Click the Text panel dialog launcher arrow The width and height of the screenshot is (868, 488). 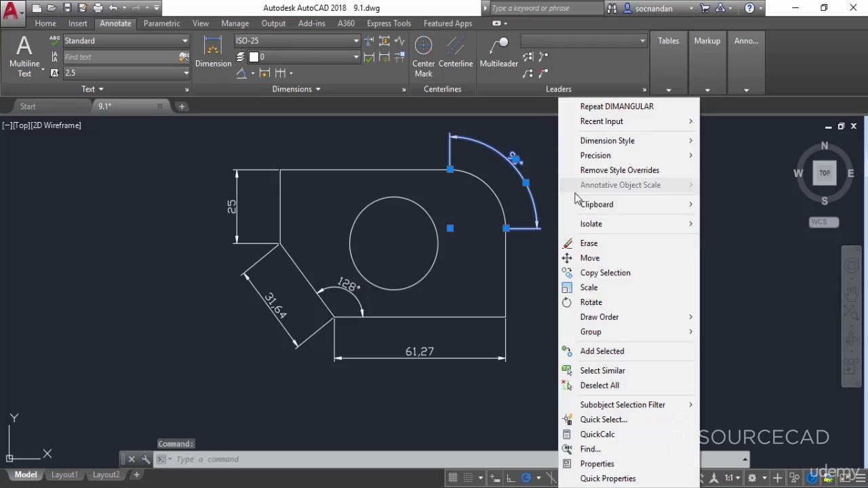[186, 89]
